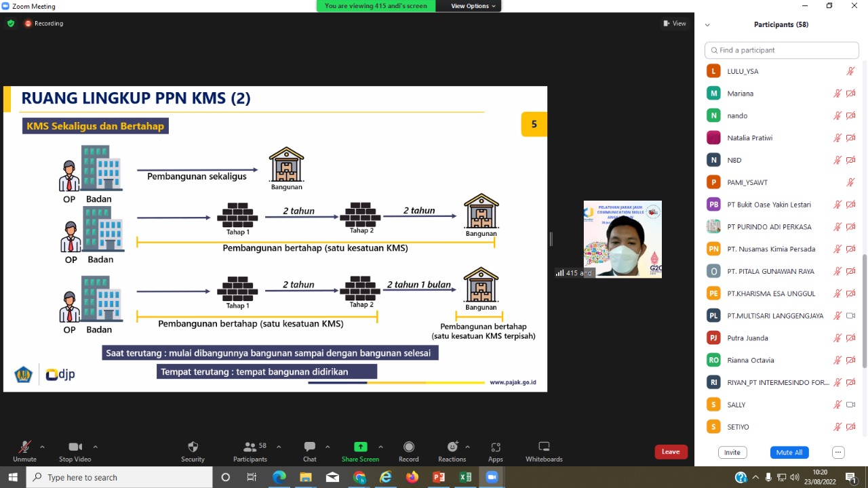Toggle the Participants panel button
The height and width of the screenshot is (488, 868).
point(250,447)
